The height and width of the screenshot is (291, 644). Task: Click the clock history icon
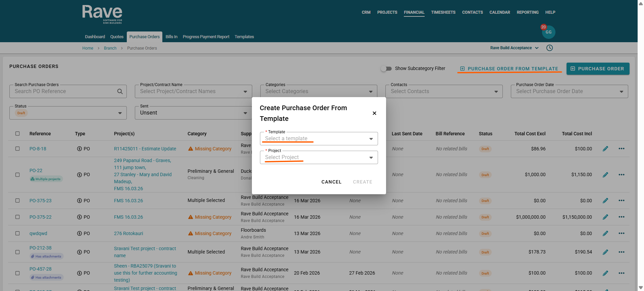pos(549,48)
